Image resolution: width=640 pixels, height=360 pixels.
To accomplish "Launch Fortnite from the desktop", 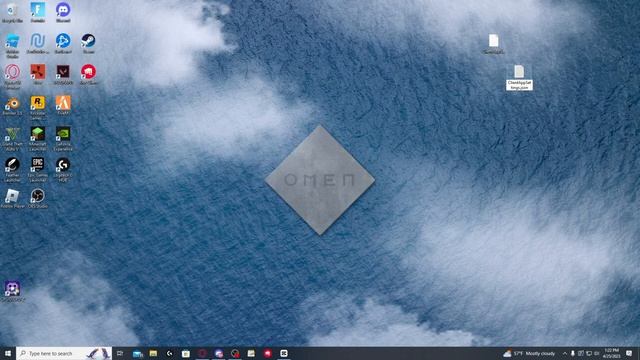I will point(38,12).
